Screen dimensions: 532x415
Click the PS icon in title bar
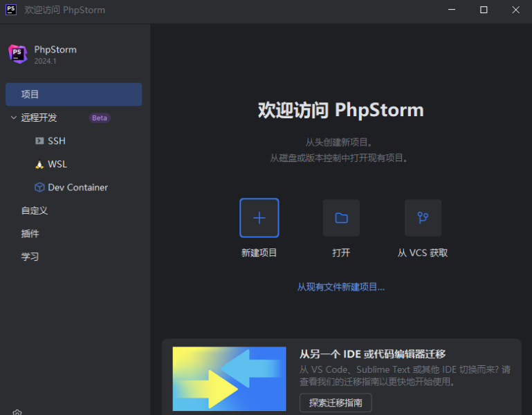coord(11,10)
